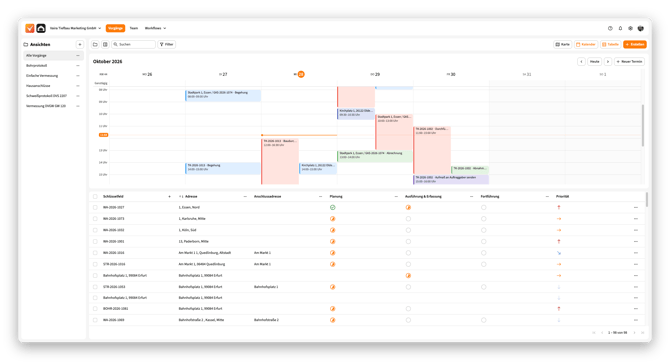Add a new view with the Ansichten plus button
Screen dimensions: 670x363
pos(80,44)
